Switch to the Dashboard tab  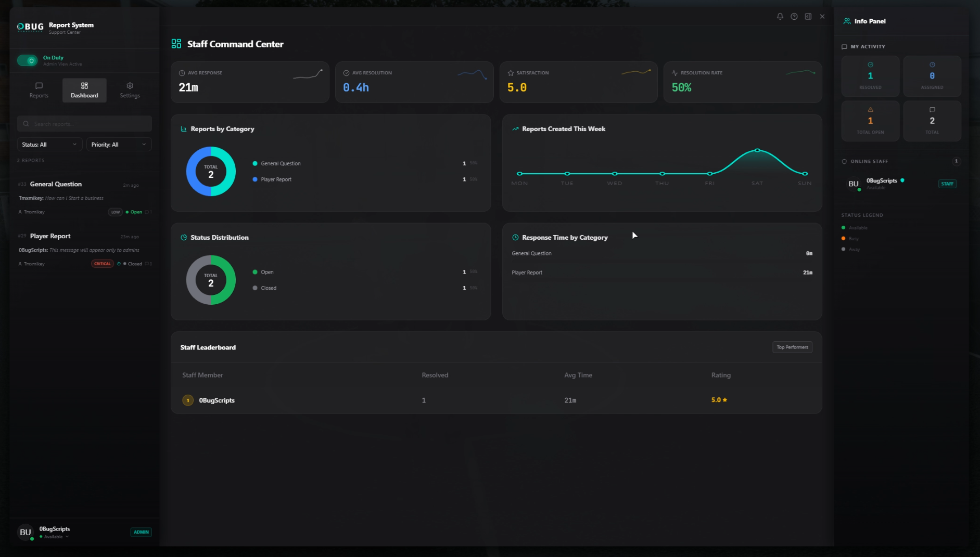pyautogui.click(x=84, y=90)
